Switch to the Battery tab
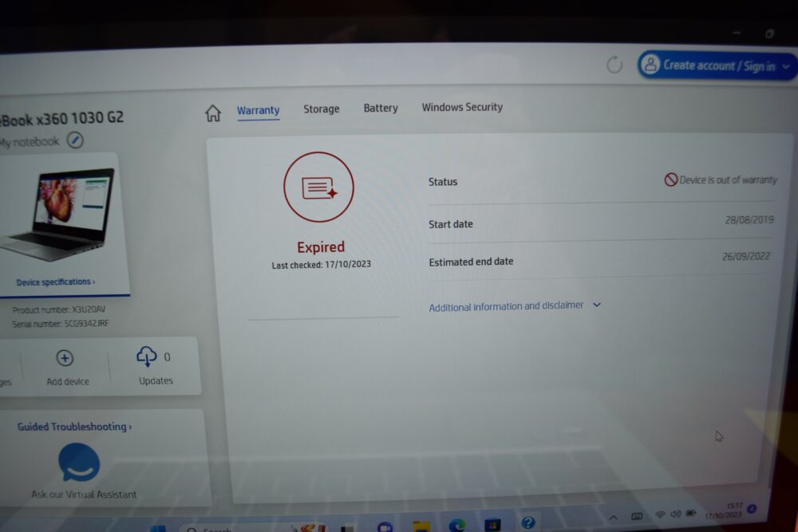Viewport: 798px width, 532px height. pos(381,108)
